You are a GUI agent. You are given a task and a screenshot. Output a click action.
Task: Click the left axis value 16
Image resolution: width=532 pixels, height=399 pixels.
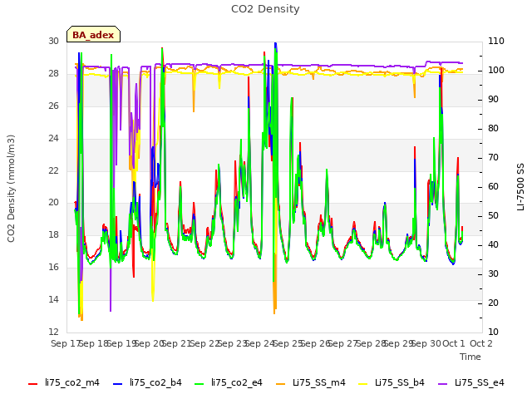pos(53,268)
